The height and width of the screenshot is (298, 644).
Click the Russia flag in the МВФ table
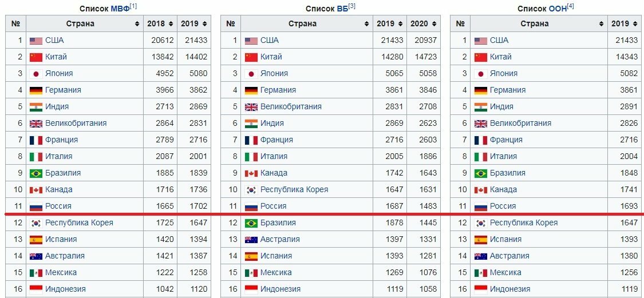pyautogui.click(x=36, y=206)
